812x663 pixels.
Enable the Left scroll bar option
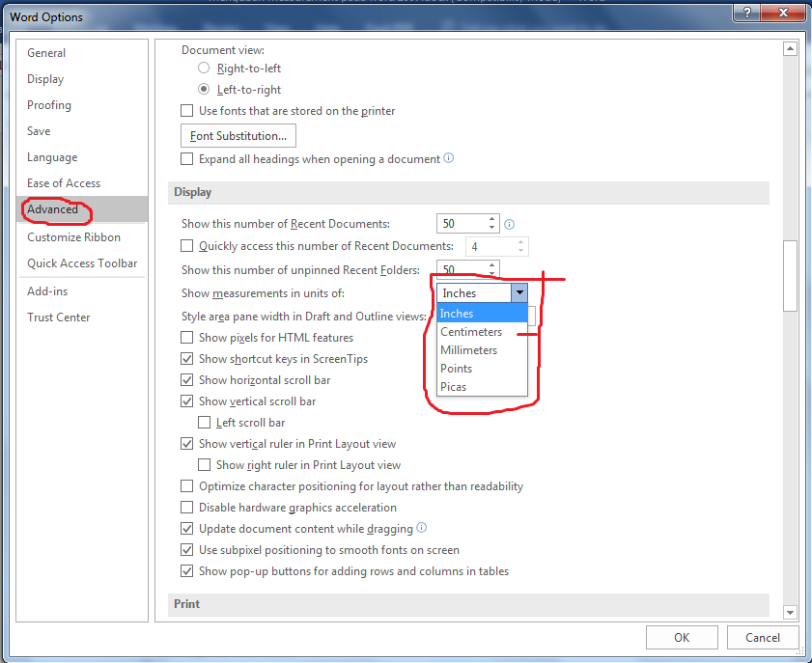coord(205,422)
